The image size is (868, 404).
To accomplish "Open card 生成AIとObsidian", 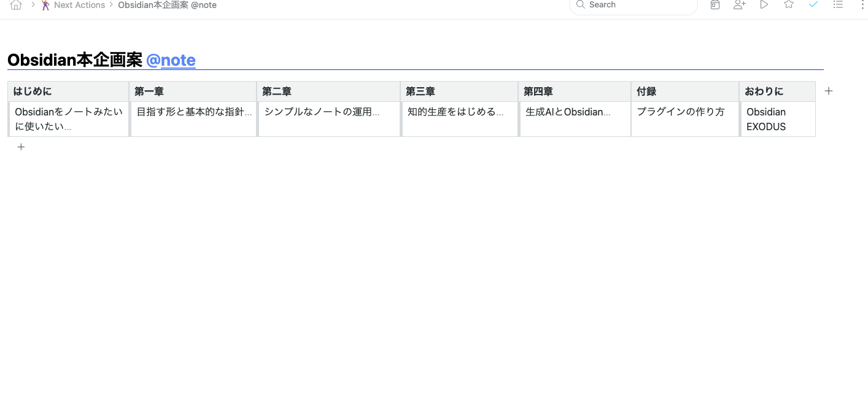I will [575, 119].
